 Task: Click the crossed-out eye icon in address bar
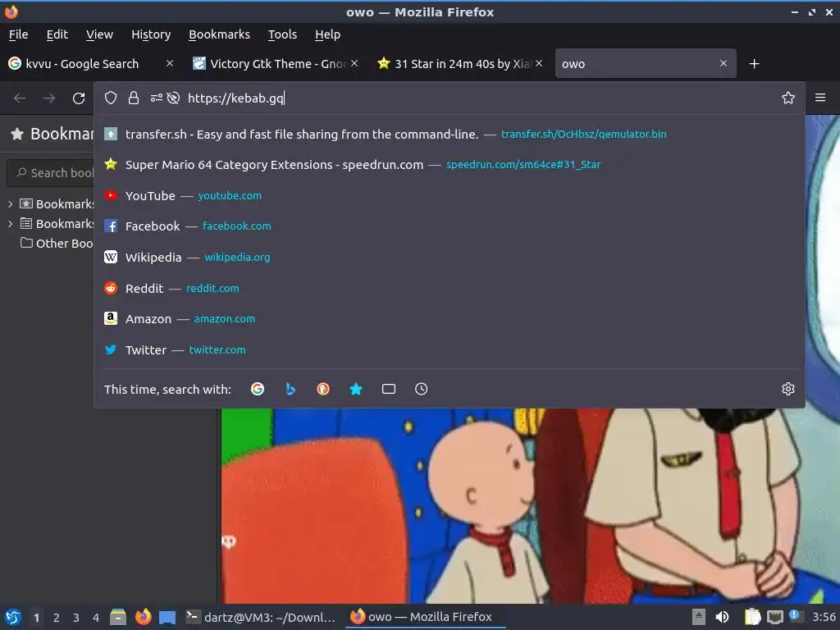[173, 98]
